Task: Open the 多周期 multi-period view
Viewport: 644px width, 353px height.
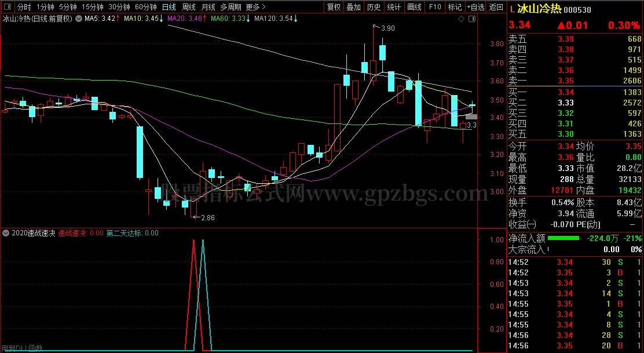Action: (230, 7)
